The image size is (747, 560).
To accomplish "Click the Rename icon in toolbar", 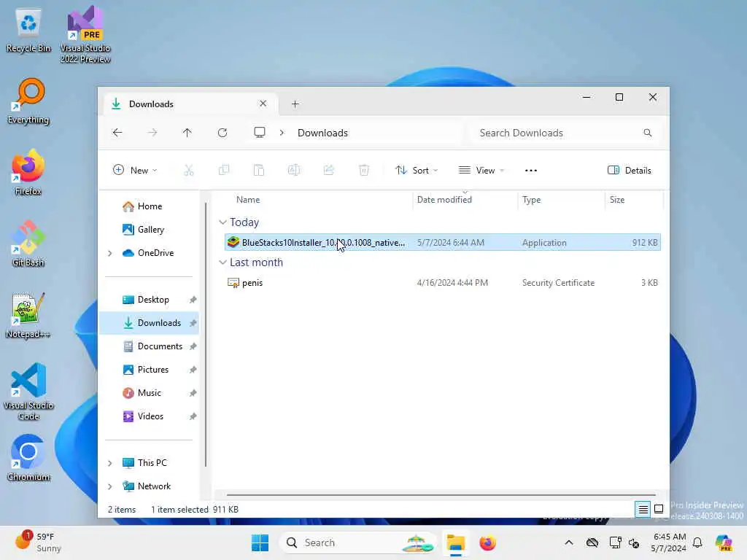I will (x=294, y=170).
